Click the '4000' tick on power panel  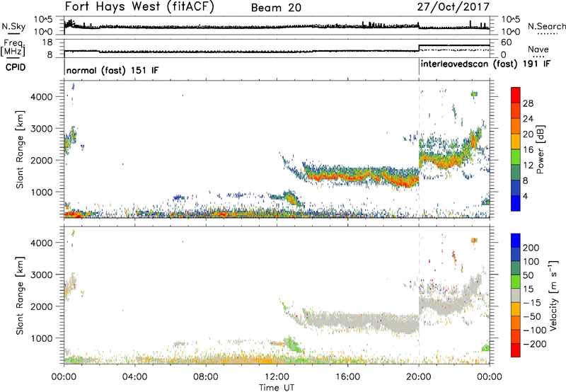pos(42,97)
